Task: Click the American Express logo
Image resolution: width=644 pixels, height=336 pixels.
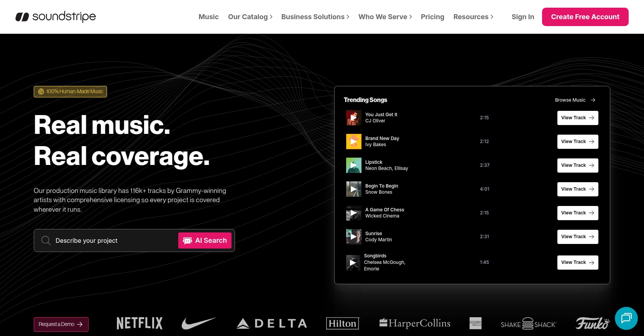Action: pyautogui.click(x=475, y=323)
